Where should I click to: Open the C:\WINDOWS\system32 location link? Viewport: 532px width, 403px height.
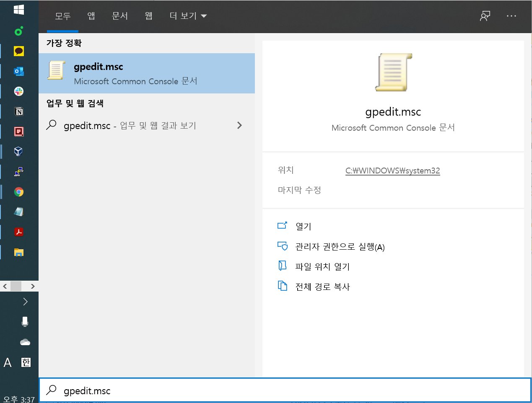(393, 170)
